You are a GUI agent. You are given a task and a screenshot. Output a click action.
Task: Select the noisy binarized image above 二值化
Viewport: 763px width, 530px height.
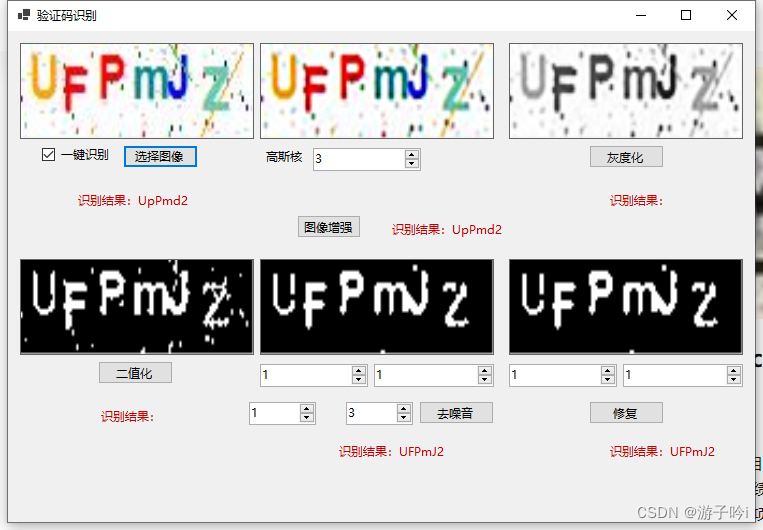coord(137,307)
